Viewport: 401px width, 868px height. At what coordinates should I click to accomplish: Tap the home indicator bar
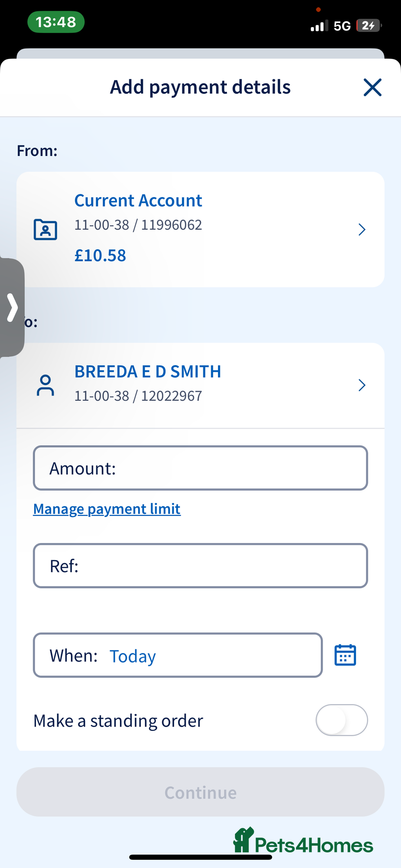200,857
